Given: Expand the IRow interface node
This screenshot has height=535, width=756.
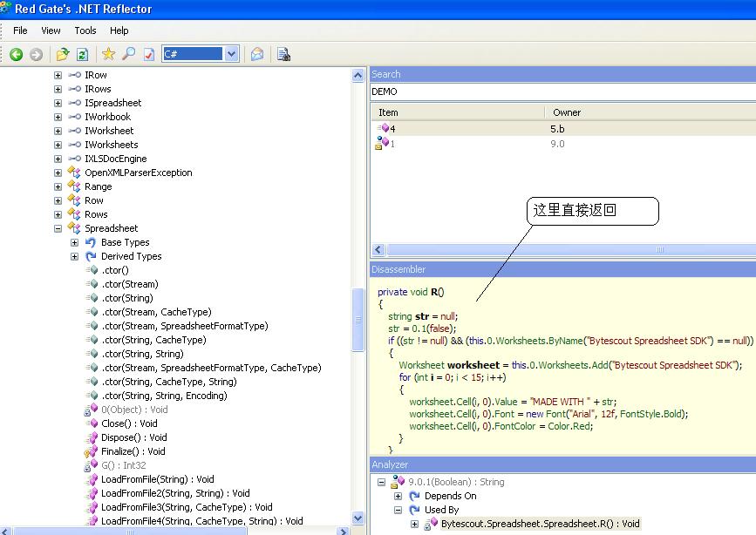Looking at the screenshot, I should (58, 75).
